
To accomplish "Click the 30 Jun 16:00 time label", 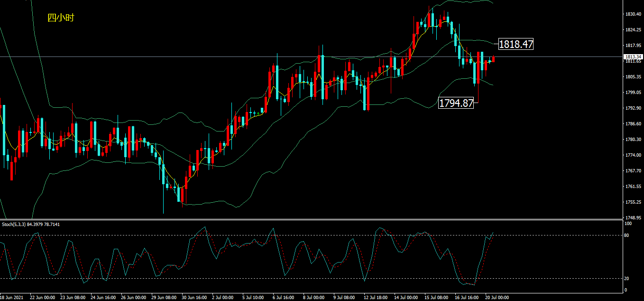I will pyautogui.click(x=193, y=298).
